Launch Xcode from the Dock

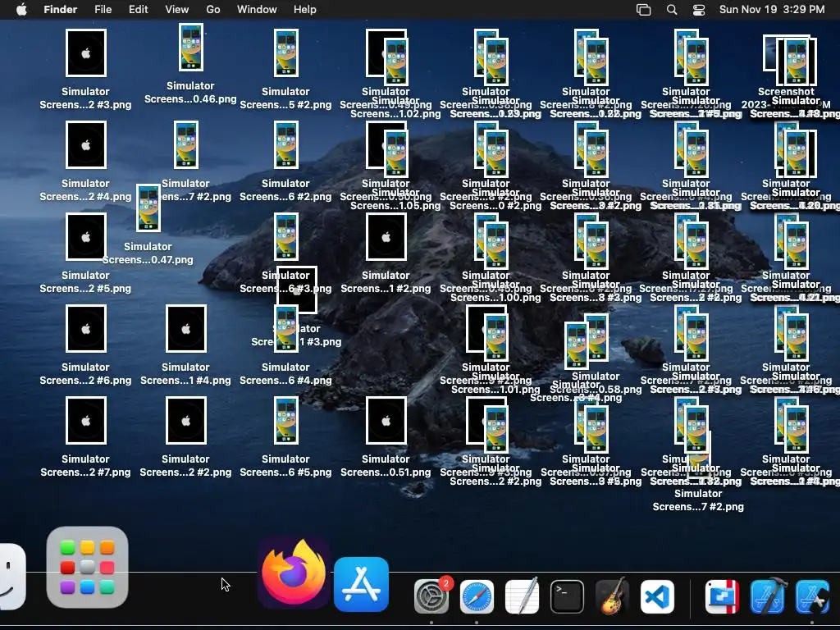point(769,596)
